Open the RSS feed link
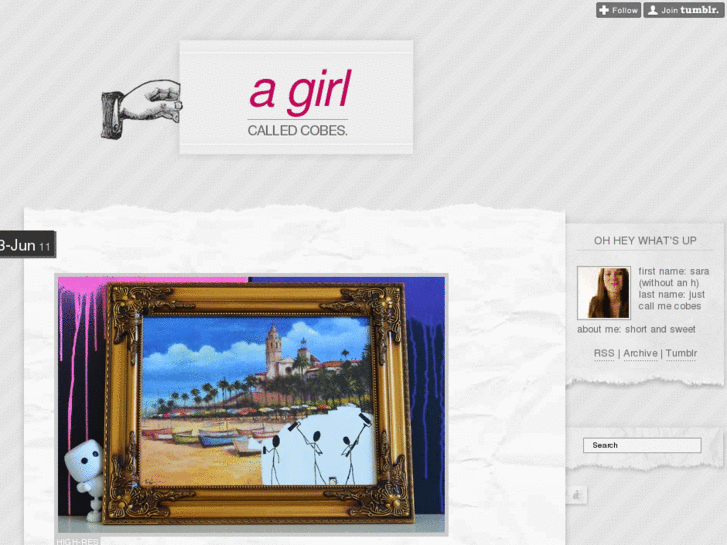The height and width of the screenshot is (545, 727). click(x=604, y=353)
